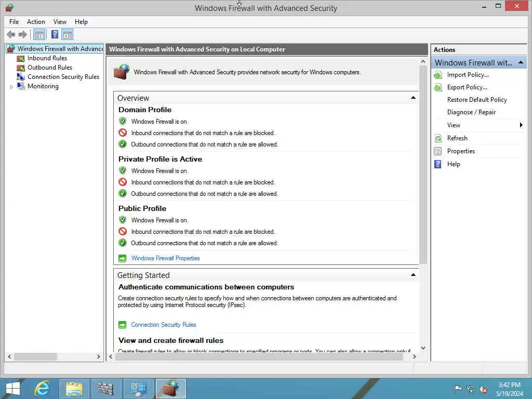Click the Windows Firewall Properties green arrow icon
532x399 pixels.
(x=123, y=259)
